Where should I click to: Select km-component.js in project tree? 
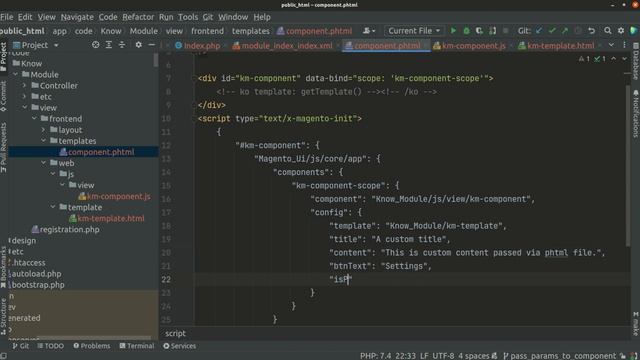click(x=114, y=196)
